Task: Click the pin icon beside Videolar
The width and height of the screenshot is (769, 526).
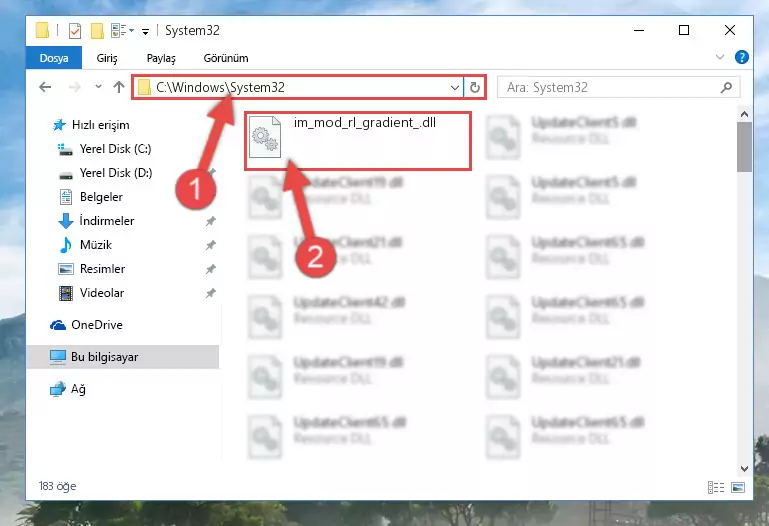Action: 210,293
